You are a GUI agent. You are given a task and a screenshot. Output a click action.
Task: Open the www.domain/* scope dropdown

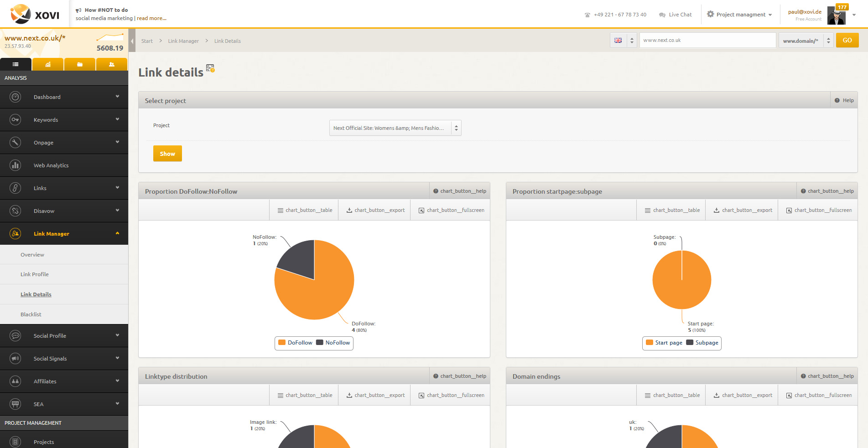coord(806,40)
